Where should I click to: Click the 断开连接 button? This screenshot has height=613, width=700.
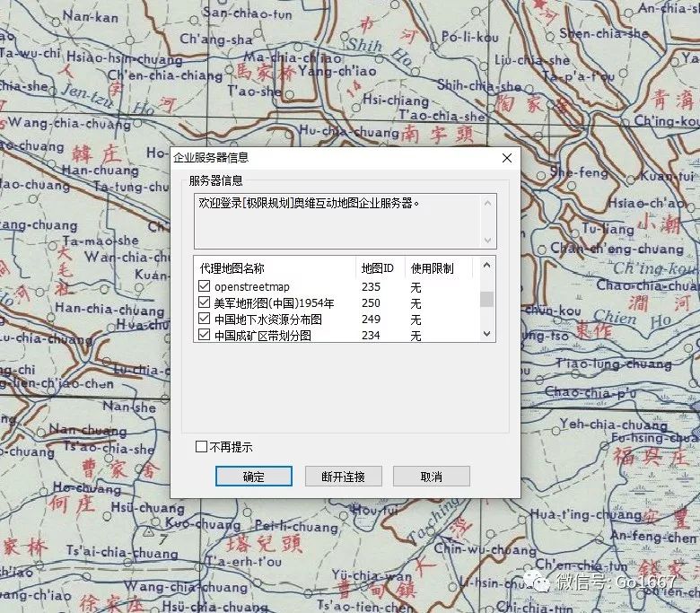(x=344, y=477)
